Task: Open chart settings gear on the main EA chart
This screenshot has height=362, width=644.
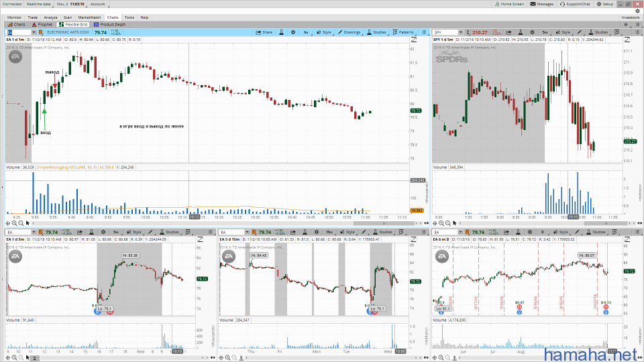Action: click(293, 32)
